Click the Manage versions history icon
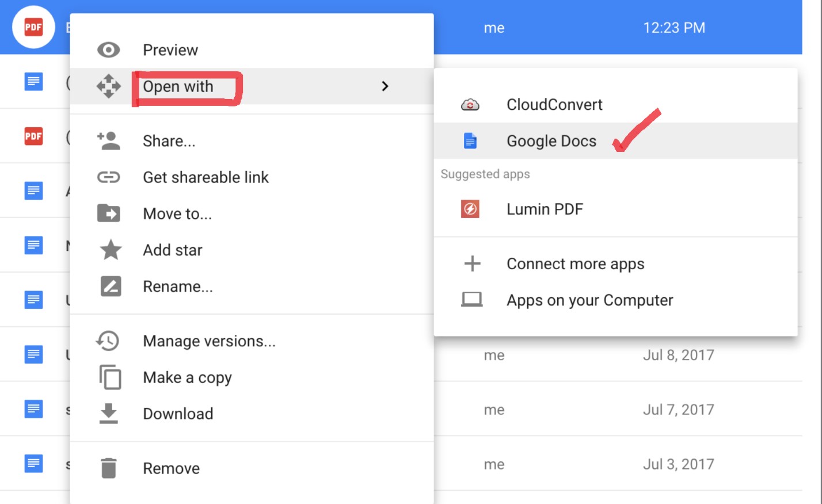The image size is (822, 504). (x=109, y=341)
